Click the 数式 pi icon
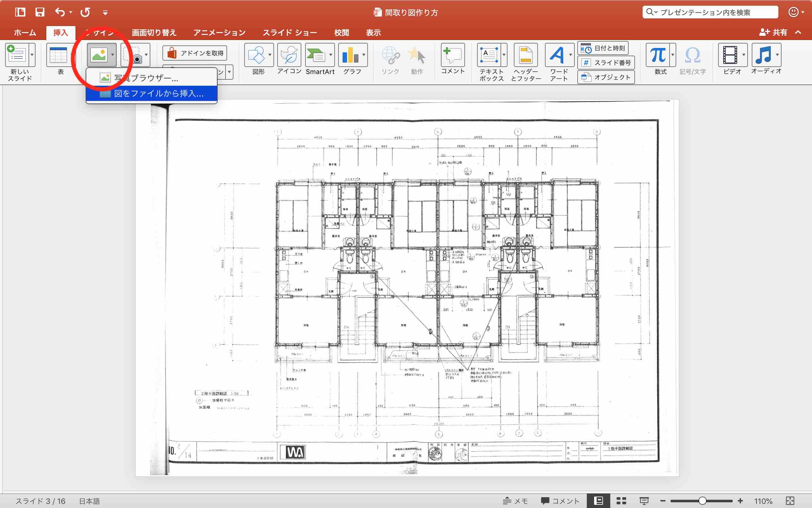 pyautogui.click(x=658, y=55)
